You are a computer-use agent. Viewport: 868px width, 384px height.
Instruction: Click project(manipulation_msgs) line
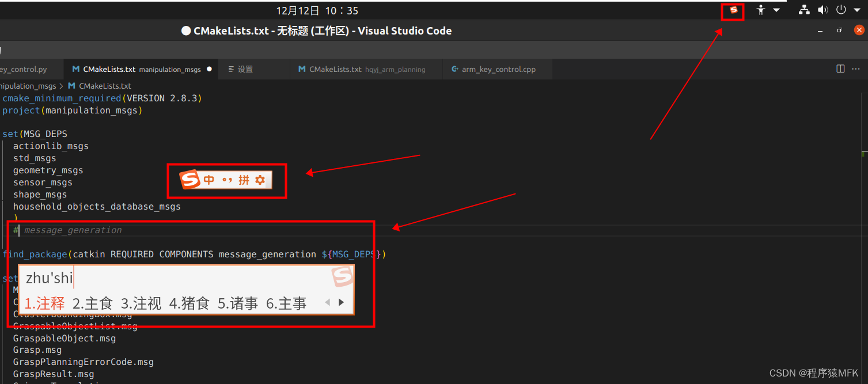[x=73, y=111]
